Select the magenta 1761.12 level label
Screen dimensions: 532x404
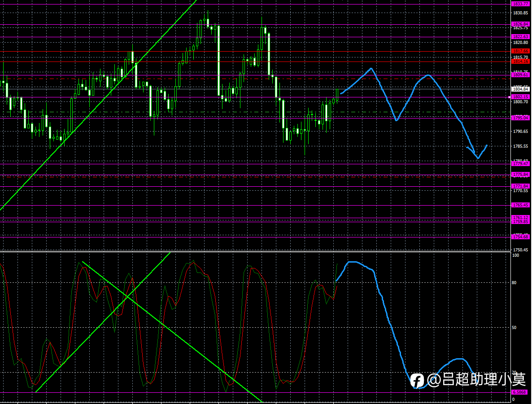520,217
